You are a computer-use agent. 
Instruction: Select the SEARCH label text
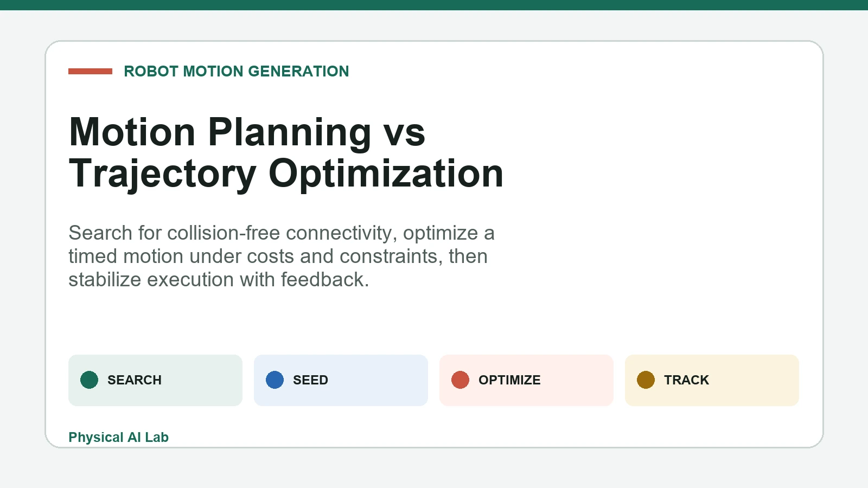coord(135,380)
